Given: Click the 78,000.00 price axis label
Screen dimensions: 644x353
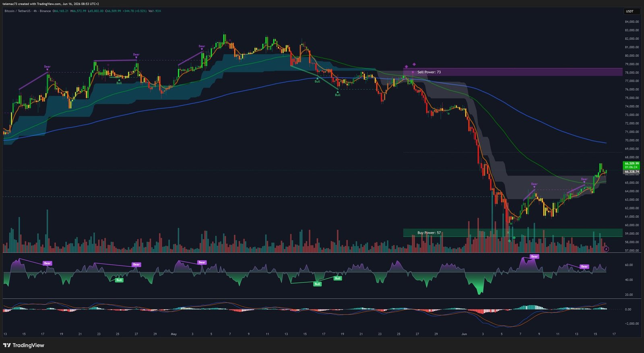Looking at the screenshot, I should 632,73.
